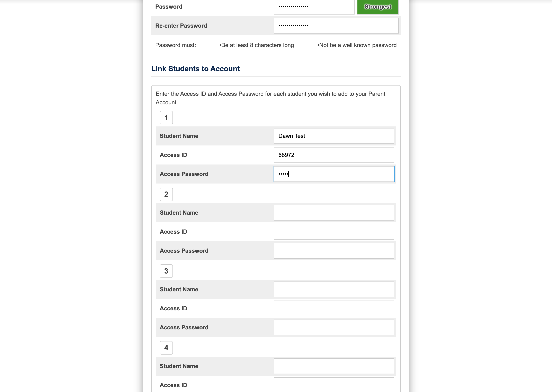Click Access Password label under student 1
The width and height of the screenshot is (552, 392).
coord(184,174)
